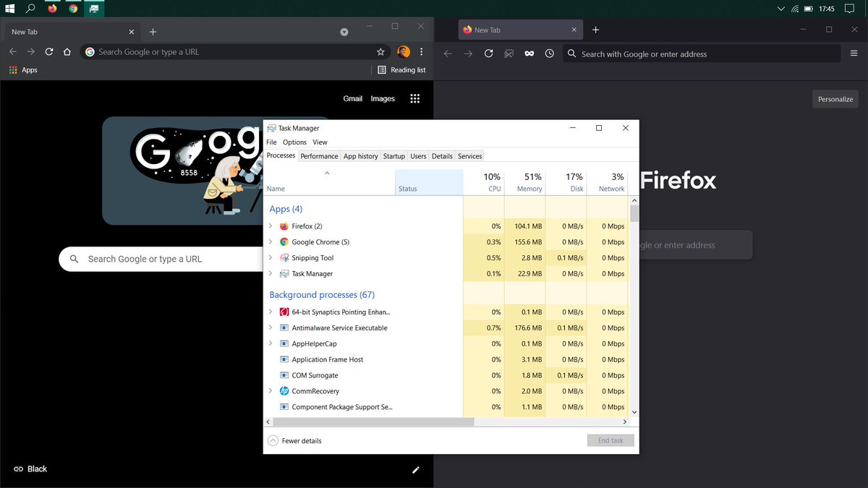Open the Apps shortcut in Chrome bookmarks bar

(x=23, y=70)
